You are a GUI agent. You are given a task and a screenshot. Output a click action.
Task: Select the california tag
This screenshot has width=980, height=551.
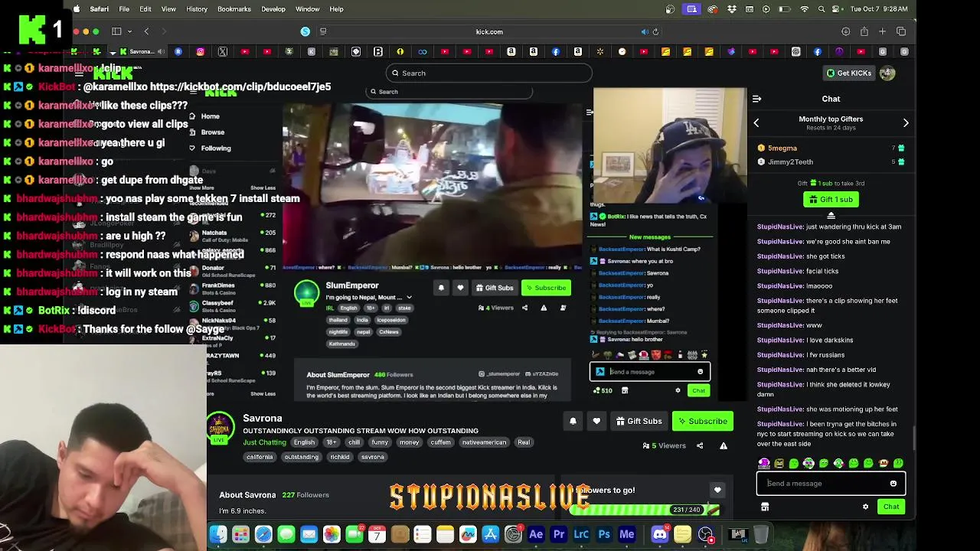coord(260,457)
